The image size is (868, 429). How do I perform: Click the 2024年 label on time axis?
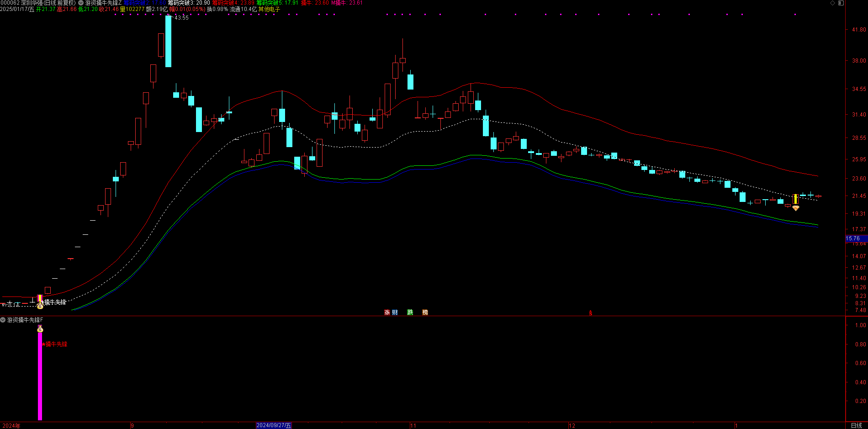point(11,426)
